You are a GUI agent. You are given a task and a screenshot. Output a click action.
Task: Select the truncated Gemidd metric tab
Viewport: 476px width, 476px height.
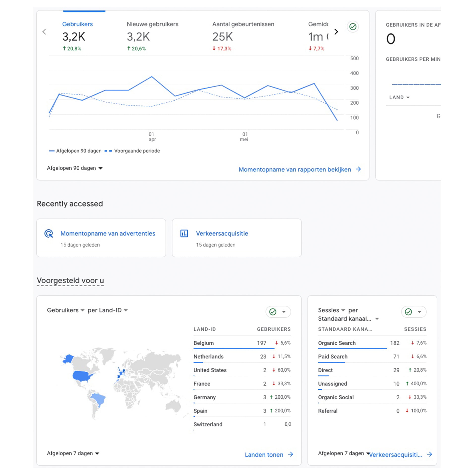(318, 36)
